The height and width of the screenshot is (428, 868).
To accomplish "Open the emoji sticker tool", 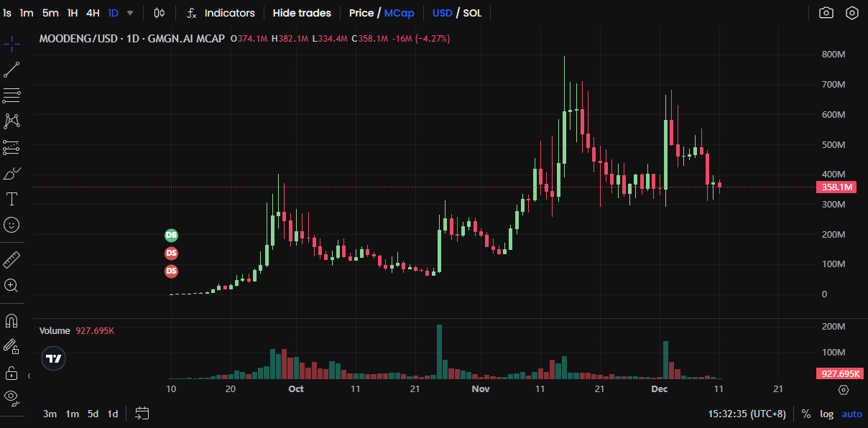I will (x=11, y=225).
